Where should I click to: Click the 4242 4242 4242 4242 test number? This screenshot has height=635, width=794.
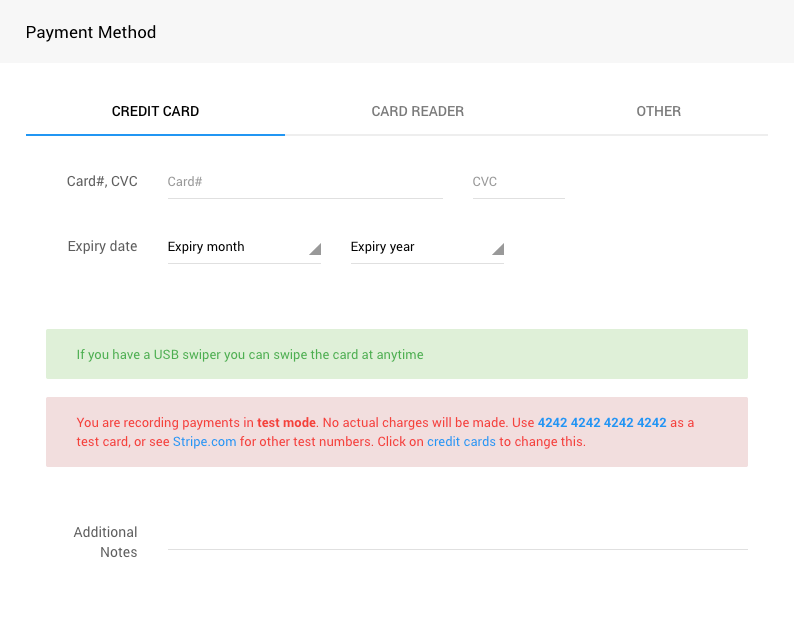pos(602,423)
